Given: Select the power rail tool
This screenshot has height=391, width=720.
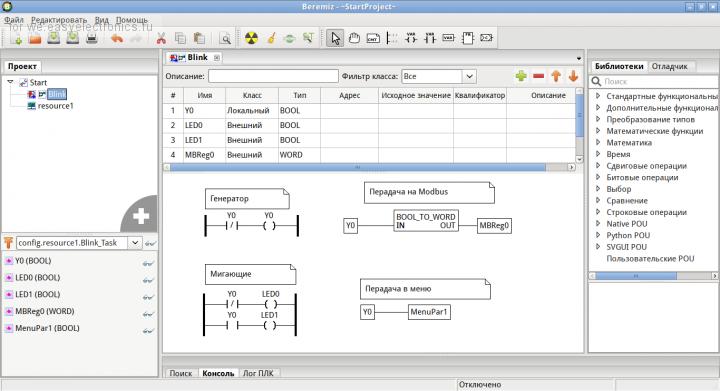Looking at the screenshot, I should click(392, 39).
